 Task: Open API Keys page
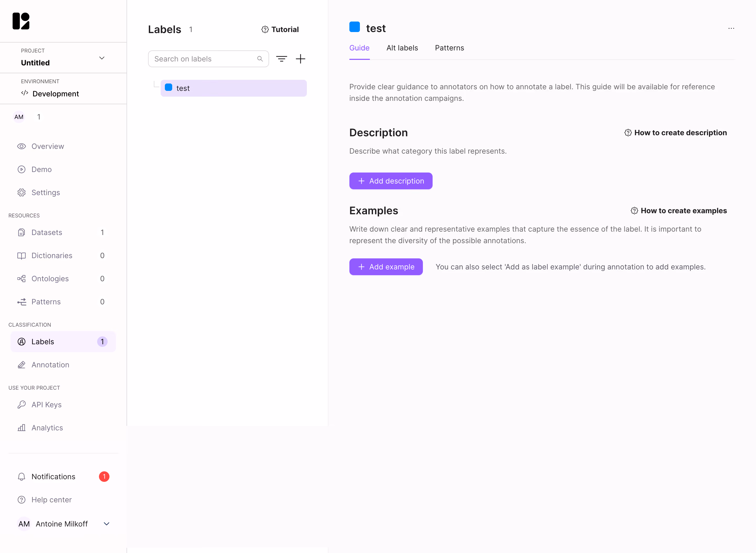[63, 405]
